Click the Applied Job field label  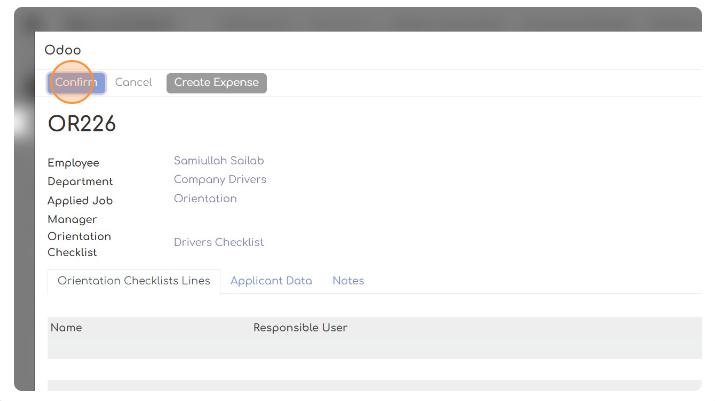tap(80, 201)
